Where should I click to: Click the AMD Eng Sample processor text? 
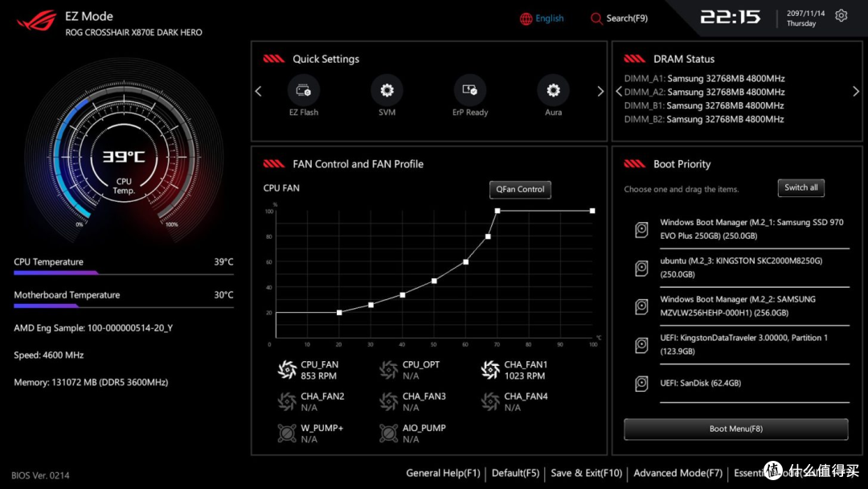click(x=93, y=328)
